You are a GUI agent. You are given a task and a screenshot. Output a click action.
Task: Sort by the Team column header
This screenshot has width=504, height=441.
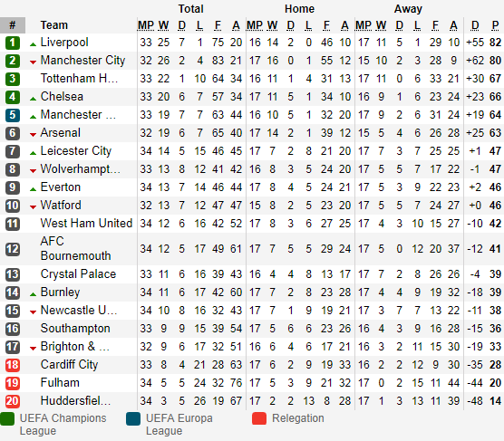point(54,25)
